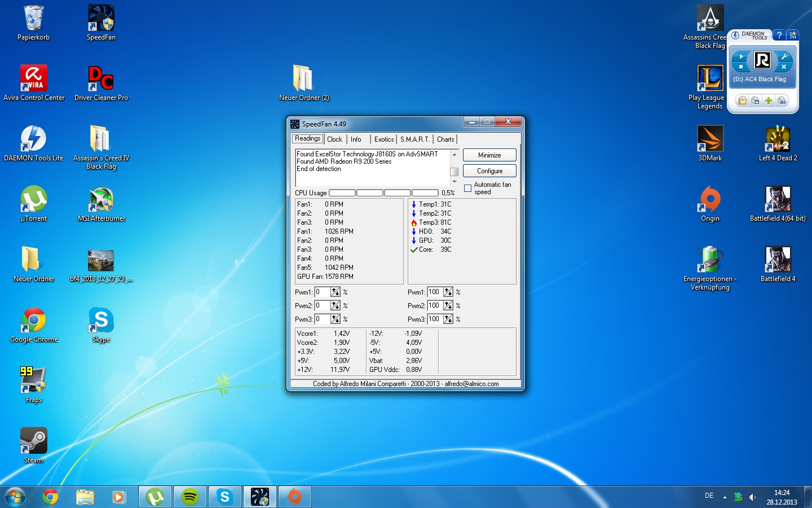812x508 pixels.
Task: Click the DAEMON Tools gadget help icon
Action: point(779,35)
